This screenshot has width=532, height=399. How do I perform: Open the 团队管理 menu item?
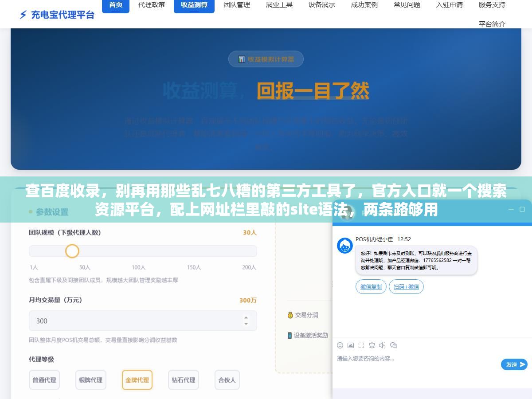click(x=237, y=5)
